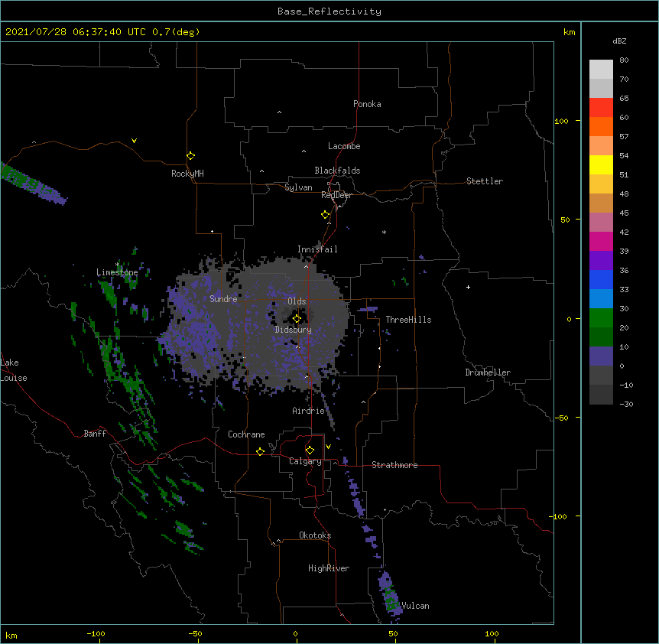The width and height of the screenshot is (659, 644).
Task: Choose the blue 33-36 dBZ legend swatch
Action: (x=601, y=279)
